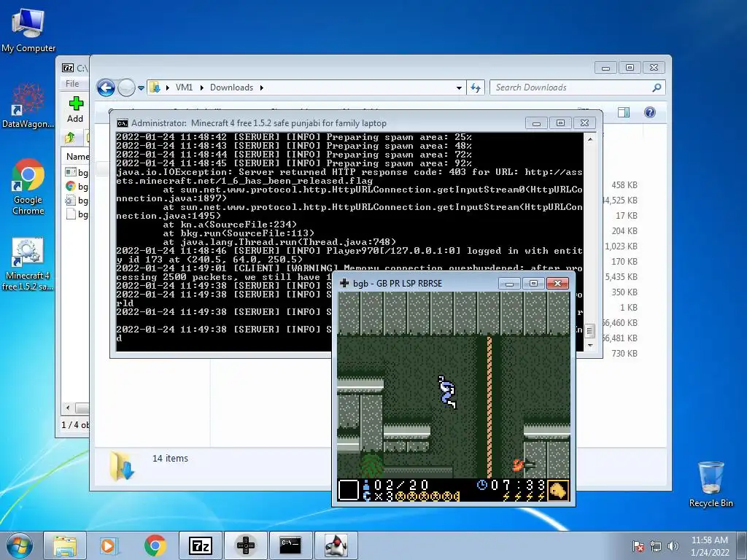747x560 pixels.
Task: Click Name column header in 7-Zip
Action: click(x=77, y=157)
